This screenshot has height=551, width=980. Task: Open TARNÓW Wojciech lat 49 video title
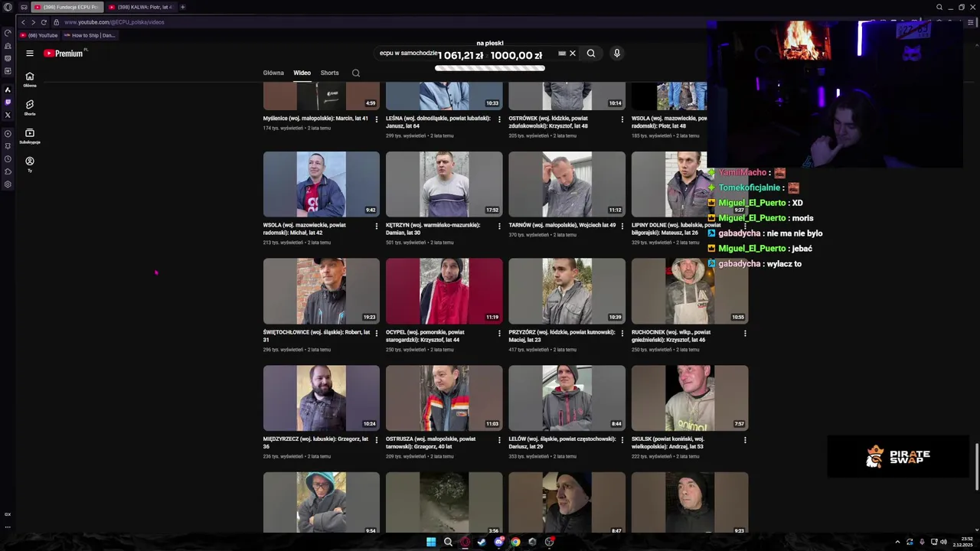[x=562, y=226]
